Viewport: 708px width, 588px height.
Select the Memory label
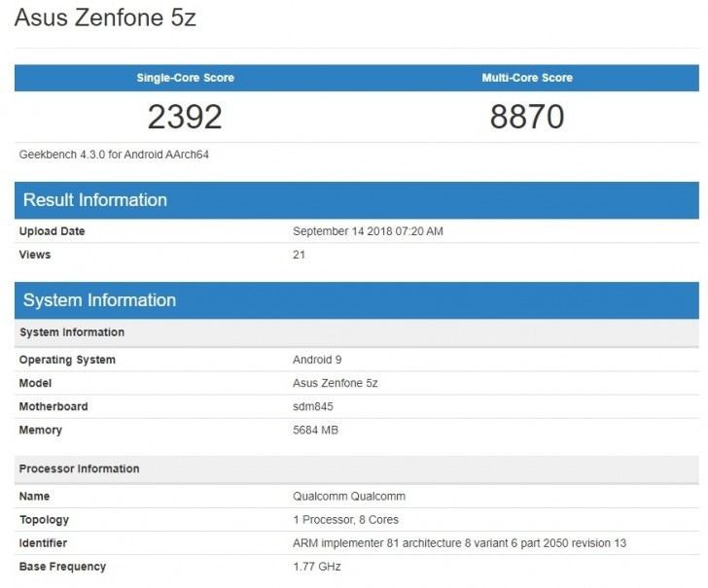(41, 430)
